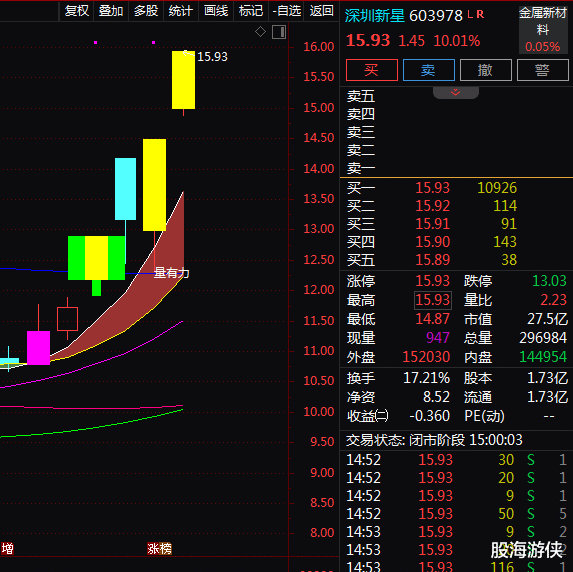
Task: Click the 增 marker at chart bottom
Action: [x=7, y=549]
